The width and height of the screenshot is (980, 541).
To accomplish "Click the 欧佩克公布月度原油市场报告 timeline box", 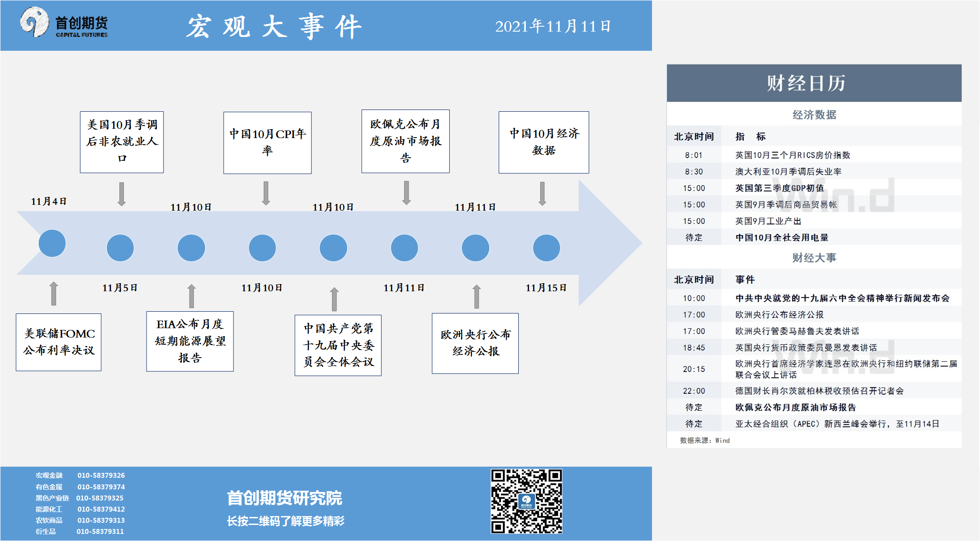I will point(406,141).
